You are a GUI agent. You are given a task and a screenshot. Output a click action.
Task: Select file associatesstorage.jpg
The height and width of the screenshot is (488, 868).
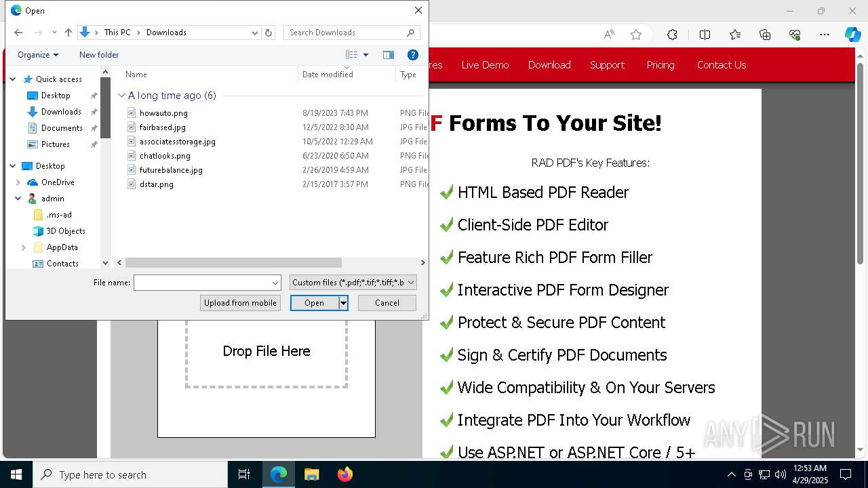[x=178, y=142]
